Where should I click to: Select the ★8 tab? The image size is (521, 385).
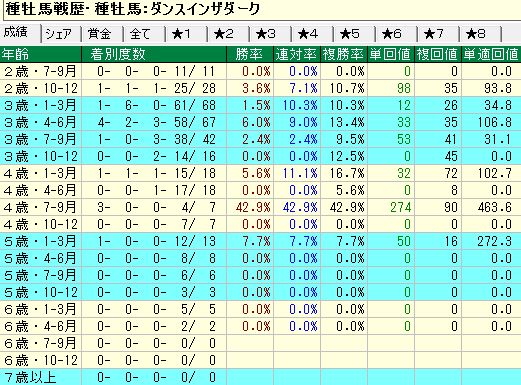[x=481, y=34]
